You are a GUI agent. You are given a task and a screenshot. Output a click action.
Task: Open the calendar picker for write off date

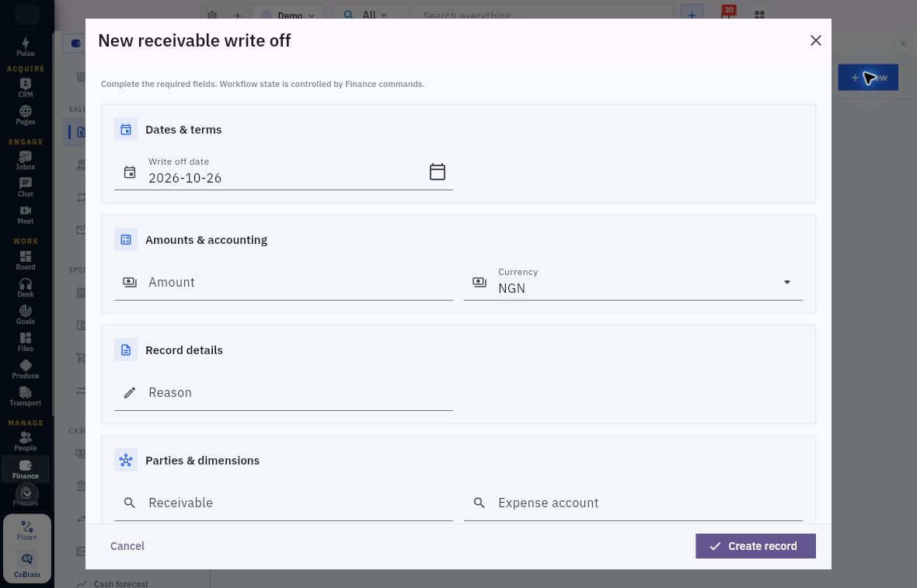tap(438, 171)
